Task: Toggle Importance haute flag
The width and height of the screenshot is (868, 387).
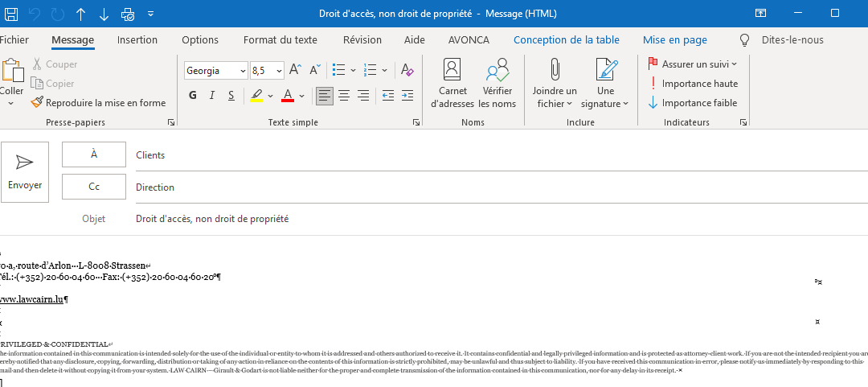Action: tap(693, 84)
